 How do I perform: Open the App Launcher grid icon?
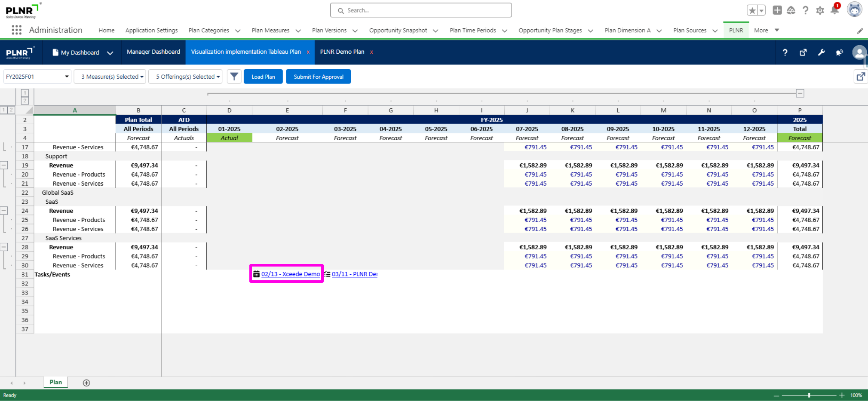17,30
